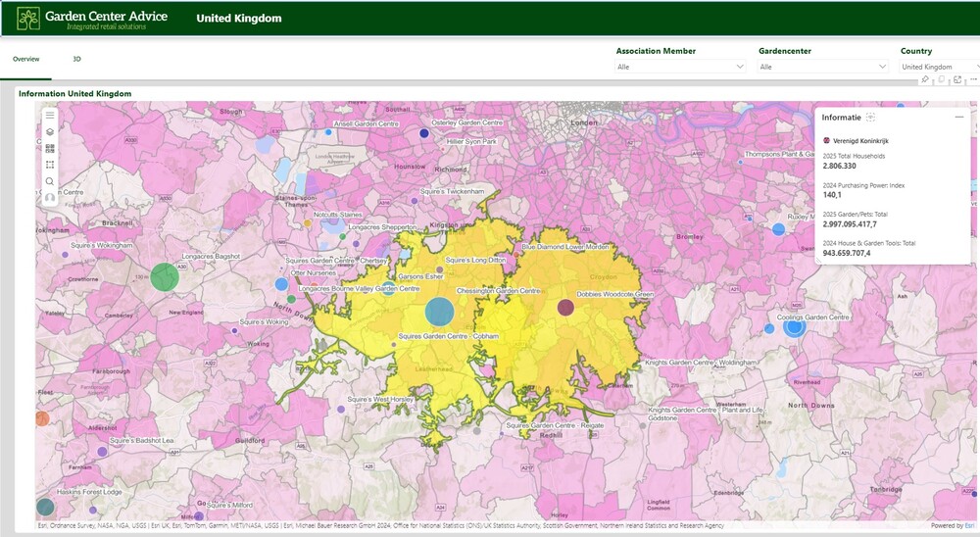Viewport: 980px width, 537px height.
Task: Select the teal Squires Cobham bubble marker
Action: [439, 312]
